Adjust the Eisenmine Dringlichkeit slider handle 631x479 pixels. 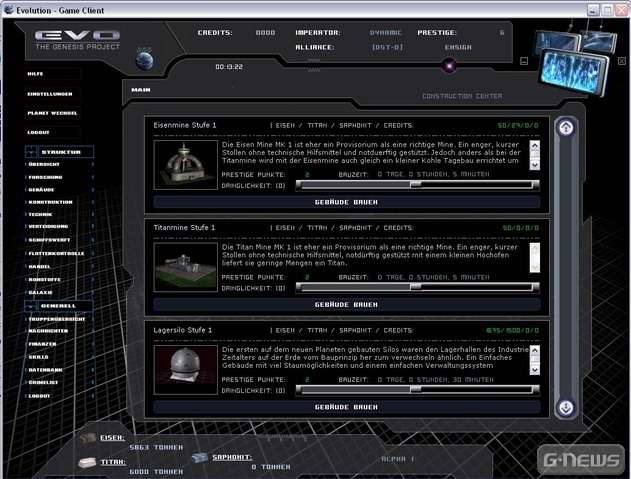(x=416, y=185)
